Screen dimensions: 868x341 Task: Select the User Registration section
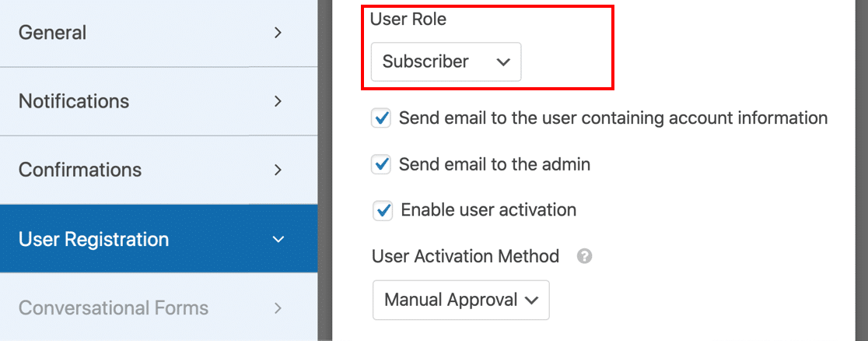(159, 240)
